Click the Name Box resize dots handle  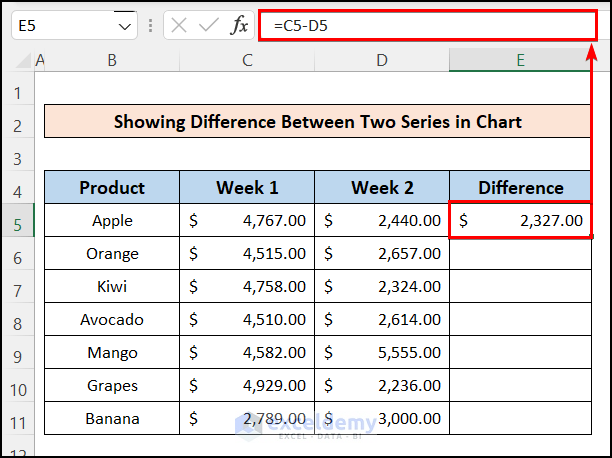tap(151, 26)
